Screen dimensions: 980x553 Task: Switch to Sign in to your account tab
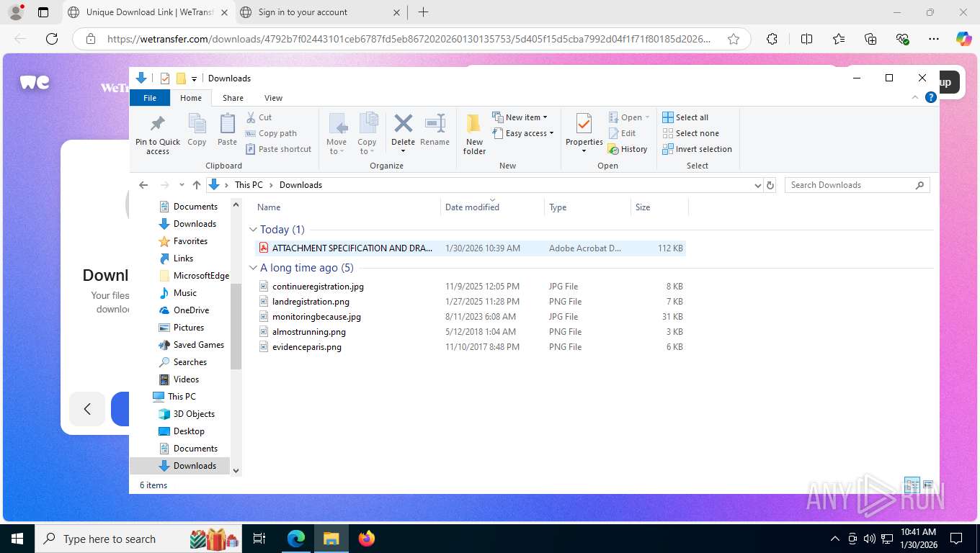[321, 12]
